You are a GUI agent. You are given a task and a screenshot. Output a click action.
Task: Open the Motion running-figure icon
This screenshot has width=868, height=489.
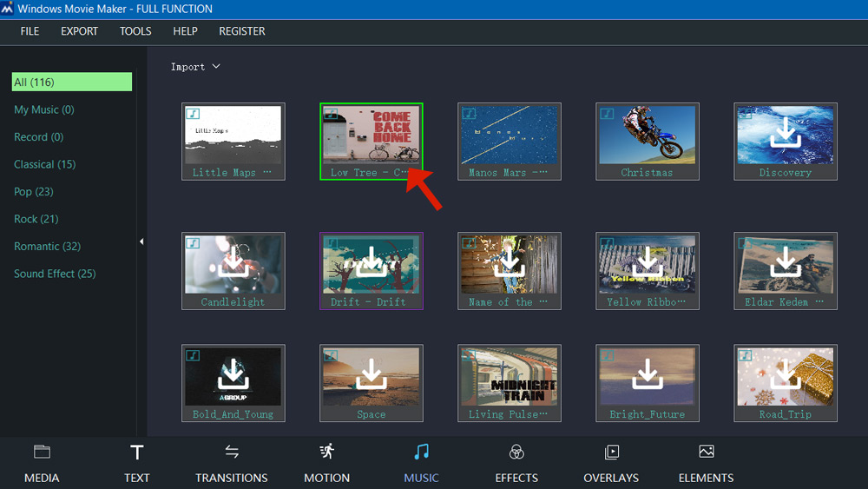point(326,452)
